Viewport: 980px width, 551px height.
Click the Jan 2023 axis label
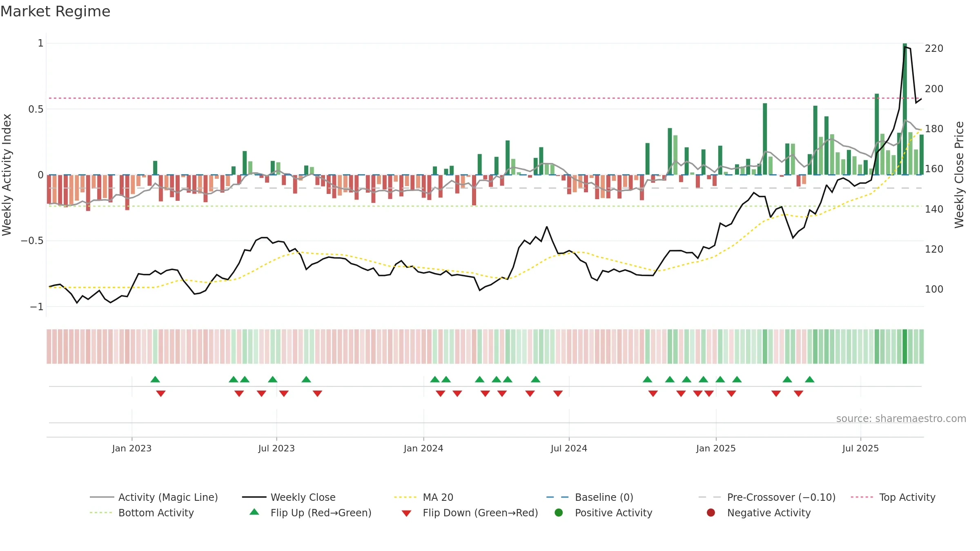pos(131,448)
